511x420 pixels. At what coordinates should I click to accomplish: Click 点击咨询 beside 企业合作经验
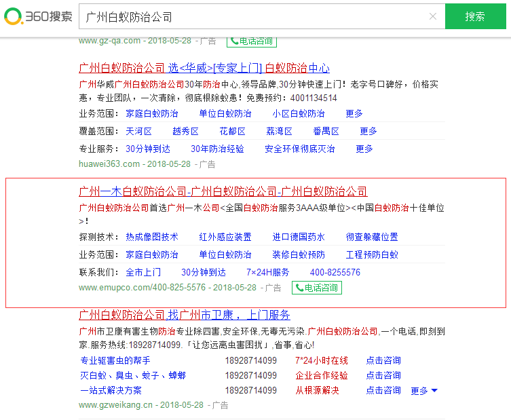(x=383, y=375)
